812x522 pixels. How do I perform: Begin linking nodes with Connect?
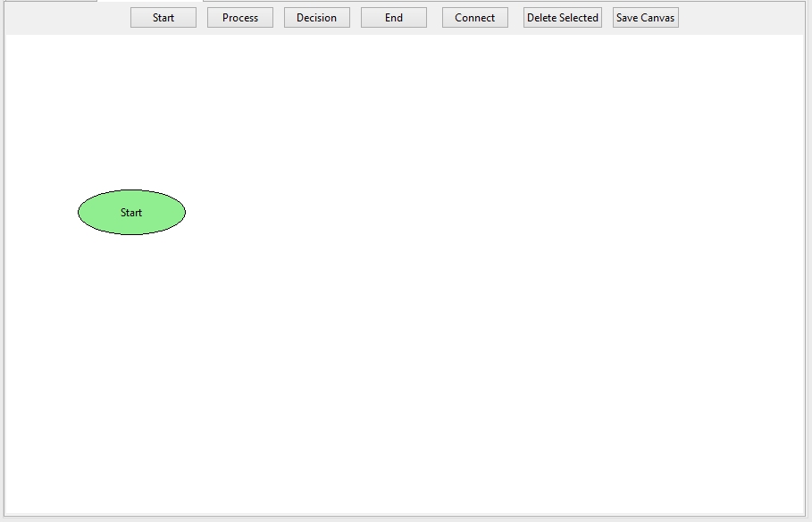[475, 18]
